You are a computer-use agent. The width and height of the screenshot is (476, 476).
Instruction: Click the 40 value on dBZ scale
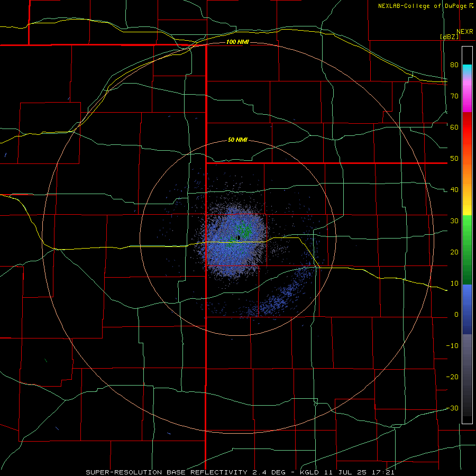tap(454, 190)
